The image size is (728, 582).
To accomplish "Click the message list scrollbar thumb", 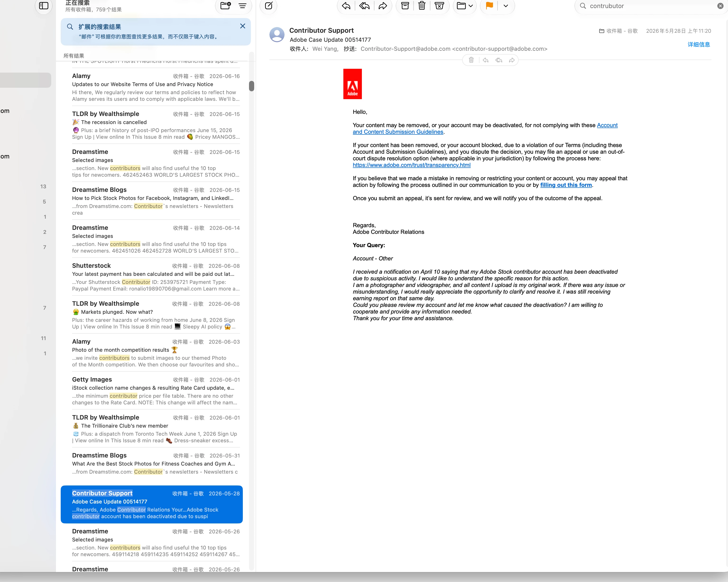I will [252, 86].
